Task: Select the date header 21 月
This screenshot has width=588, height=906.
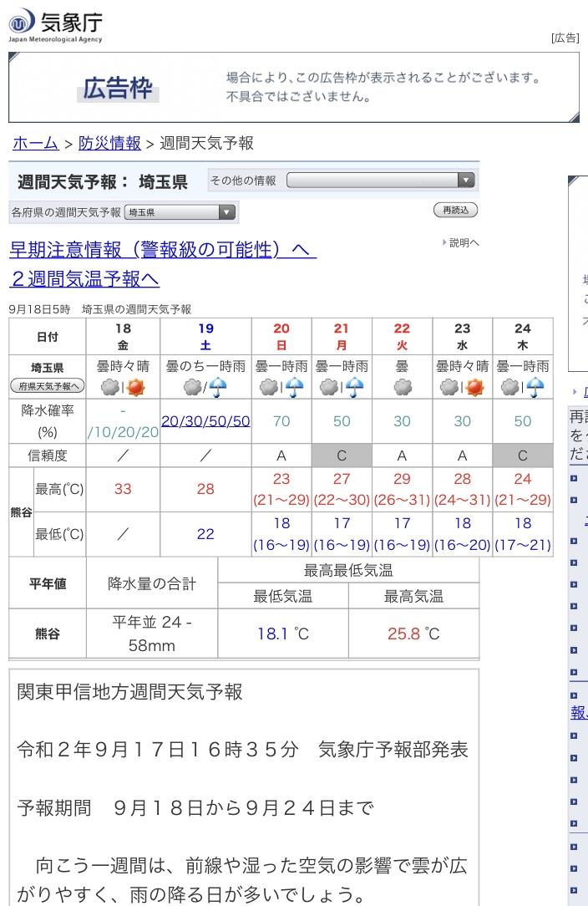Action: (342, 336)
